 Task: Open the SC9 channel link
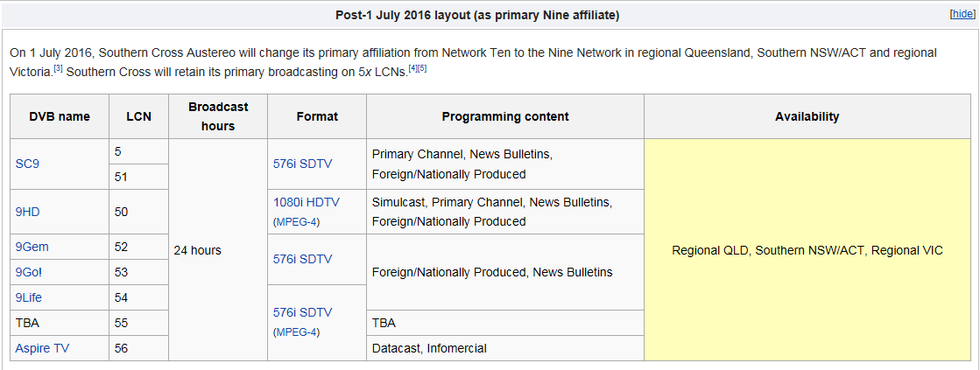click(x=28, y=164)
